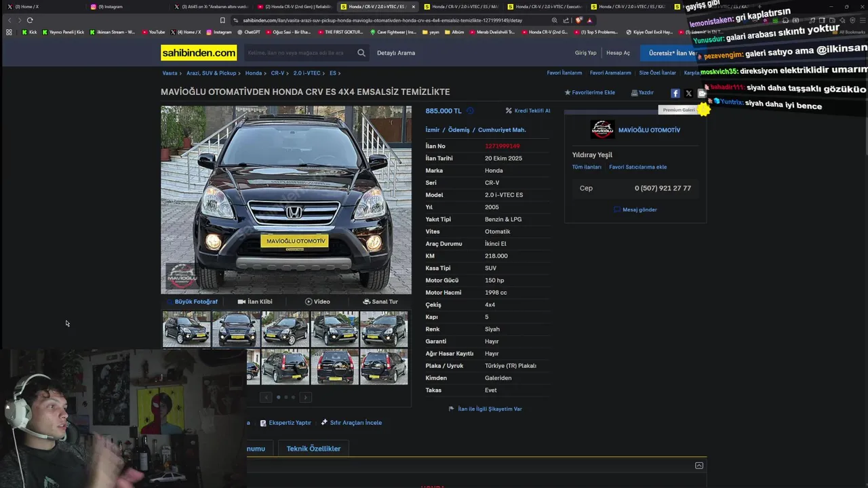Reload the page with the refresh icon
The image size is (868, 488).
click(x=30, y=20)
